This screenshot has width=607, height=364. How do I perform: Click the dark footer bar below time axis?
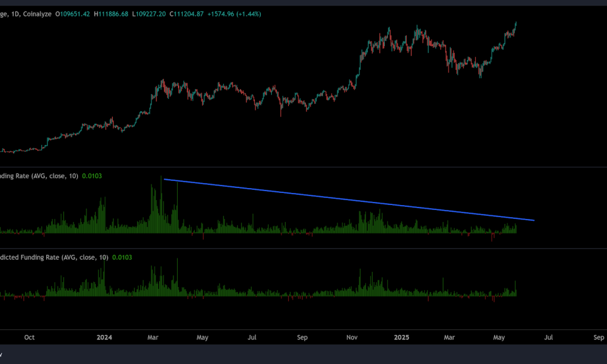(303, 354)
